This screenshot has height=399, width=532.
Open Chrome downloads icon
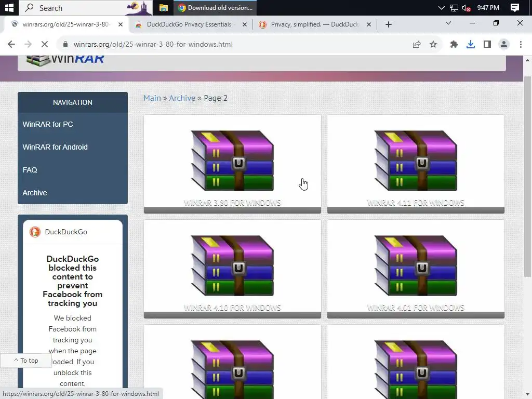(471, 44)
